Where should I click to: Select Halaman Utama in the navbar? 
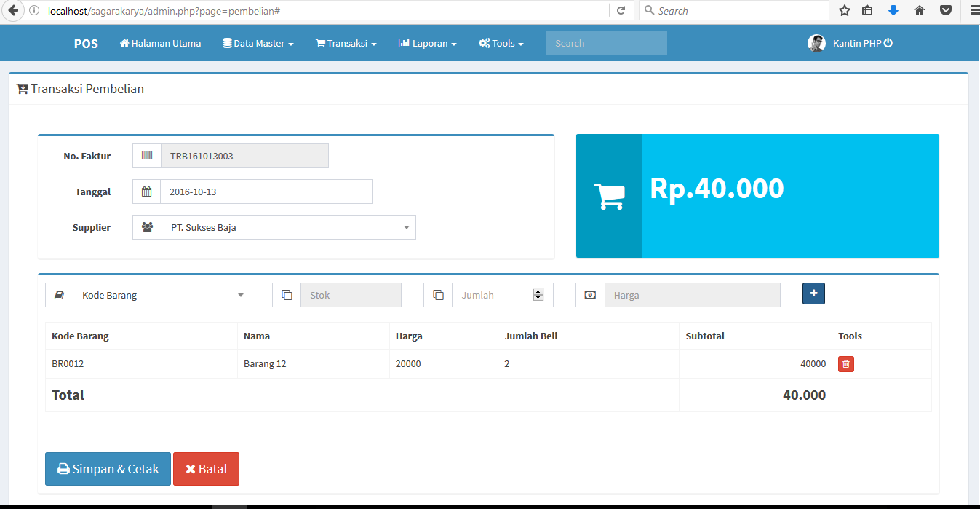pos(160,43)
